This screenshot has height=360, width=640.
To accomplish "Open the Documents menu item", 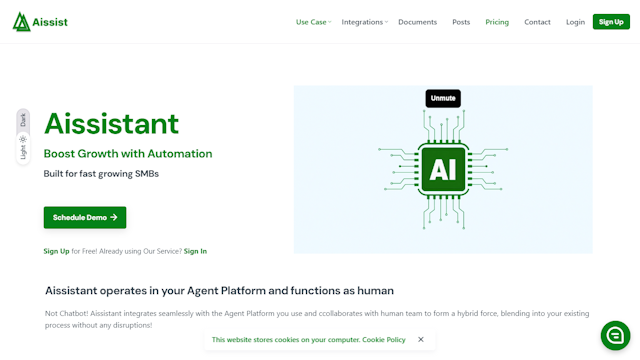I will coord(418,22).
